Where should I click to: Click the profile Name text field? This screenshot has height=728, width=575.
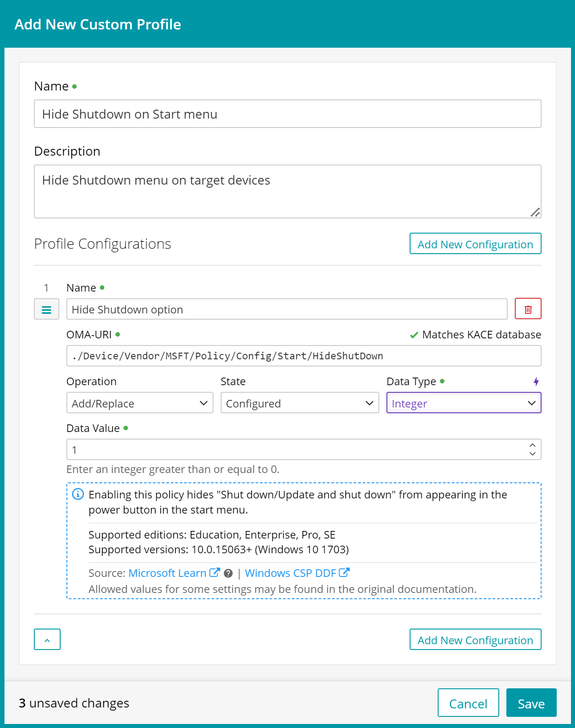[287, 114]
